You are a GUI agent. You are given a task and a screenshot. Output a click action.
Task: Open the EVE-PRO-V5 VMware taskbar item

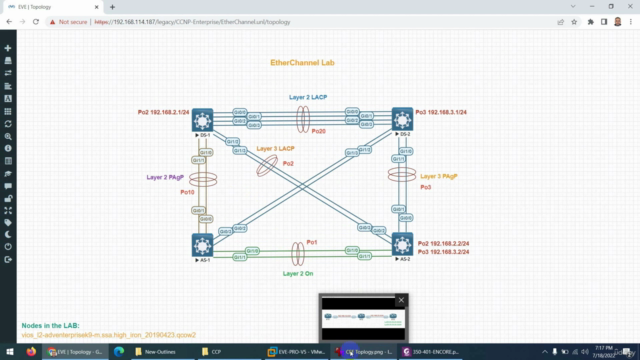(297, 352)
